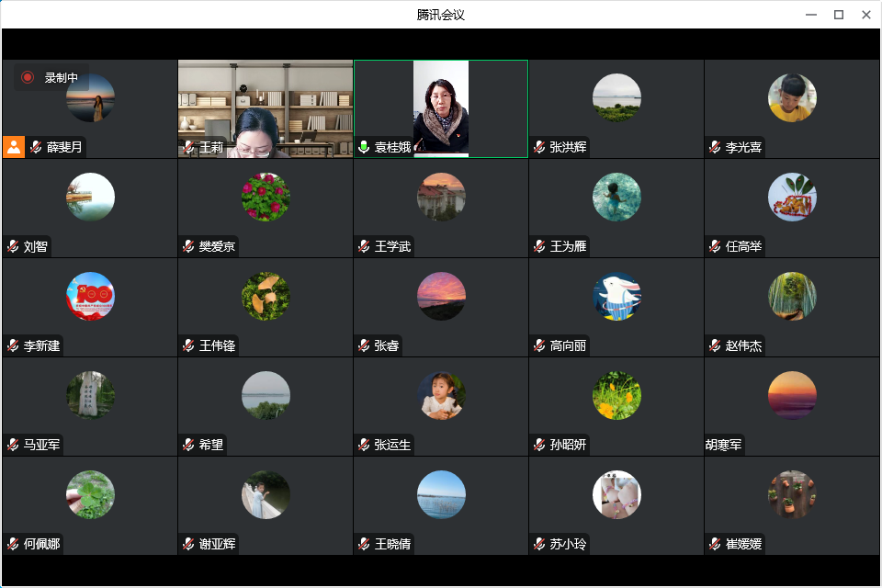Click 谢亚辉's person by railing avatar
Viewport: 882px width, 588px height.
[x=266, y=494]
